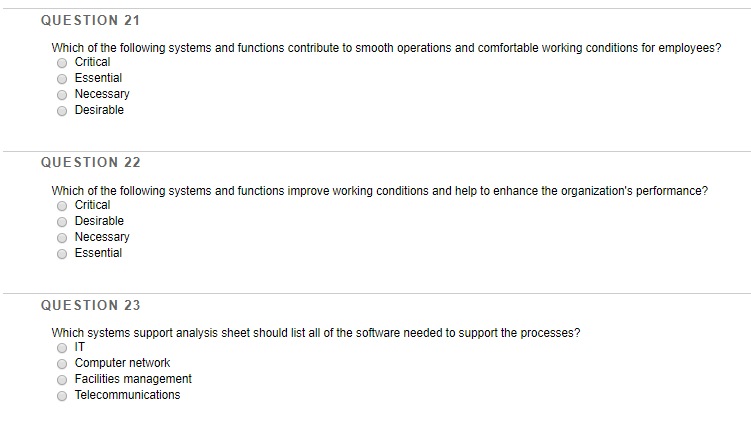Select IT radio for Question 23
This screenshot has width=751, height=424.
pos(62,348)
